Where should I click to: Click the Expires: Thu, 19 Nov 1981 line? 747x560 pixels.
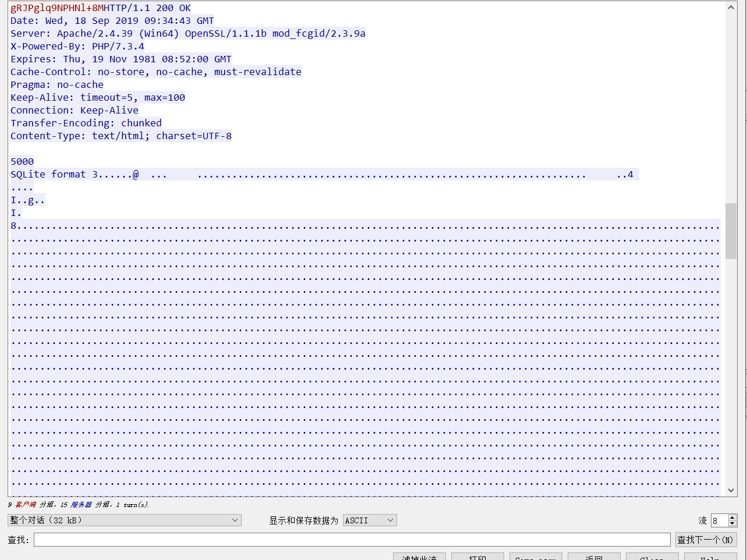tap(121, 59)
